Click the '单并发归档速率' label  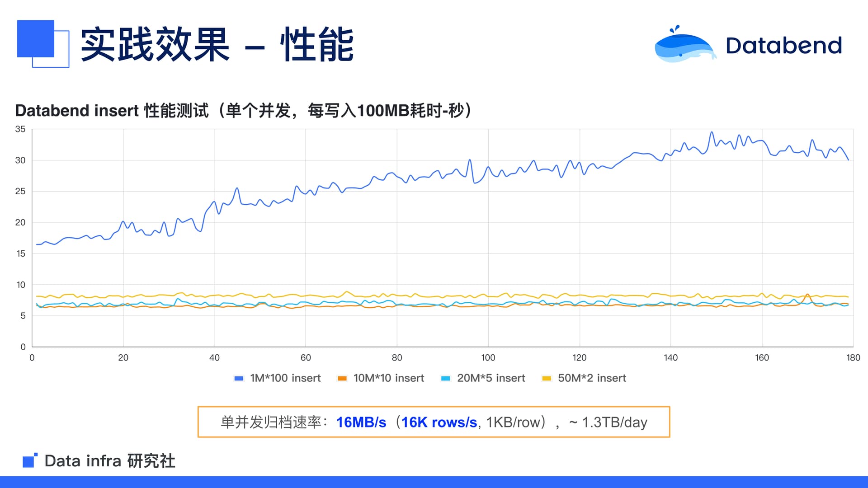click(271, 422)
